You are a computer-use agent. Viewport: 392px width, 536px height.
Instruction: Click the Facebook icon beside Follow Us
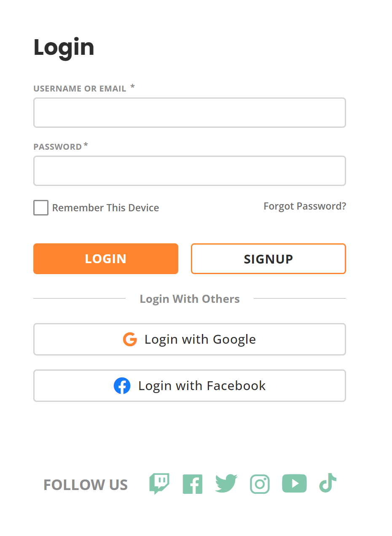[193, 484]
